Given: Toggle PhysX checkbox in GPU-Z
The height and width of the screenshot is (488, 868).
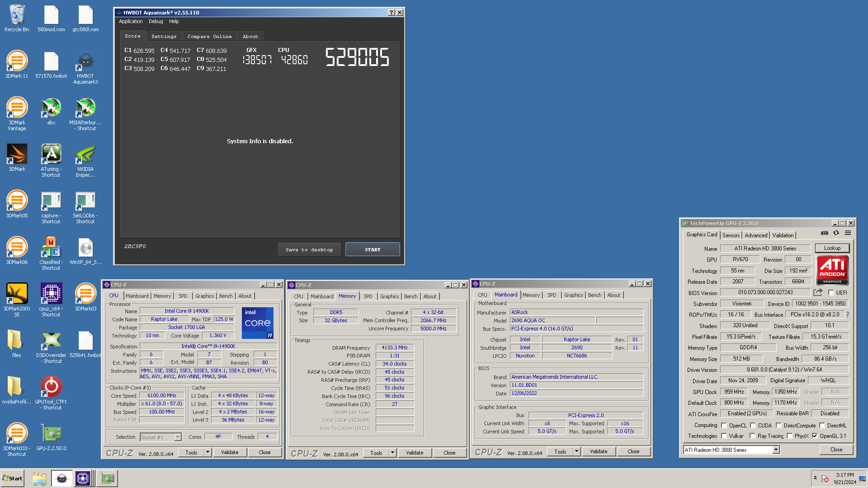Looking at the screenshot, I should coord(789,436).
